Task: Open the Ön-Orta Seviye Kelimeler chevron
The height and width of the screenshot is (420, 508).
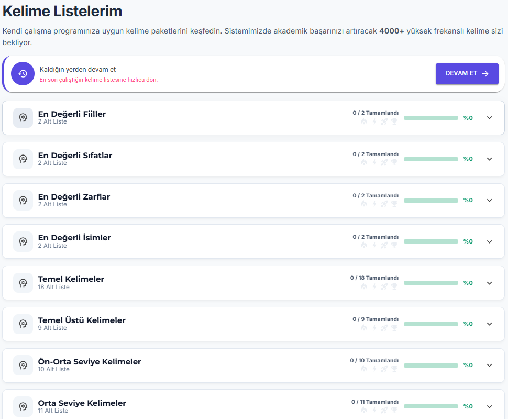Action: (490, 365)
